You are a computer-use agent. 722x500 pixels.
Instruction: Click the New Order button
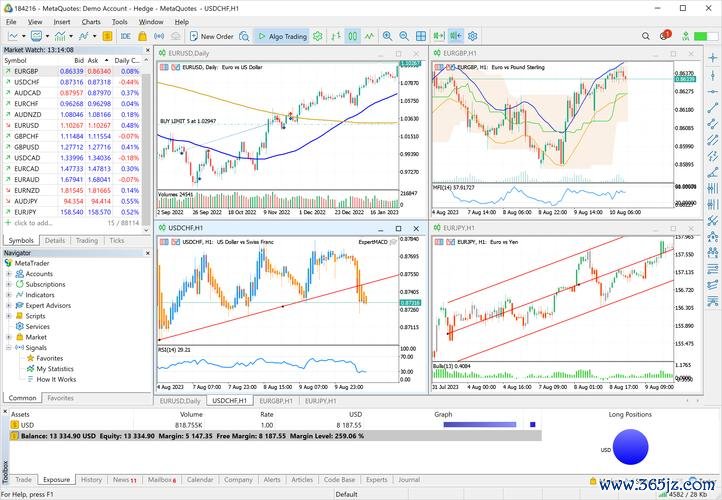pyautogui.click(x=211, y=36)
